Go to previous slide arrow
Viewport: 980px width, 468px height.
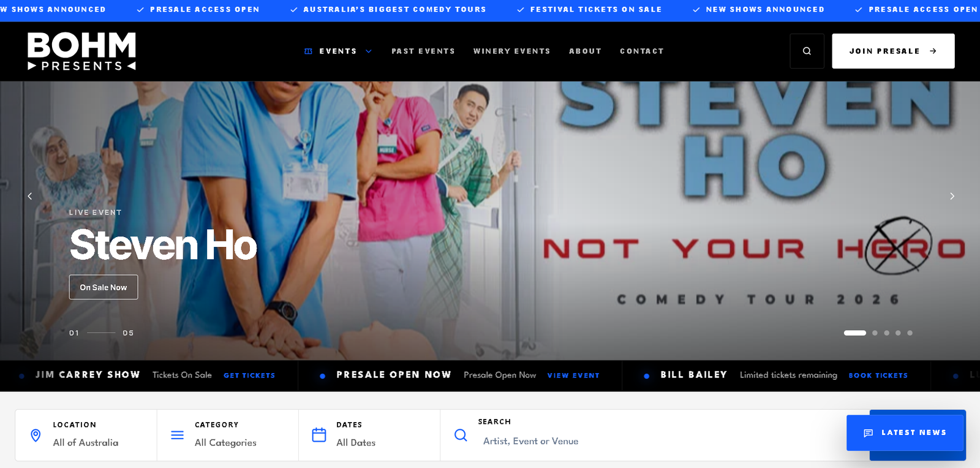[29, 196]
